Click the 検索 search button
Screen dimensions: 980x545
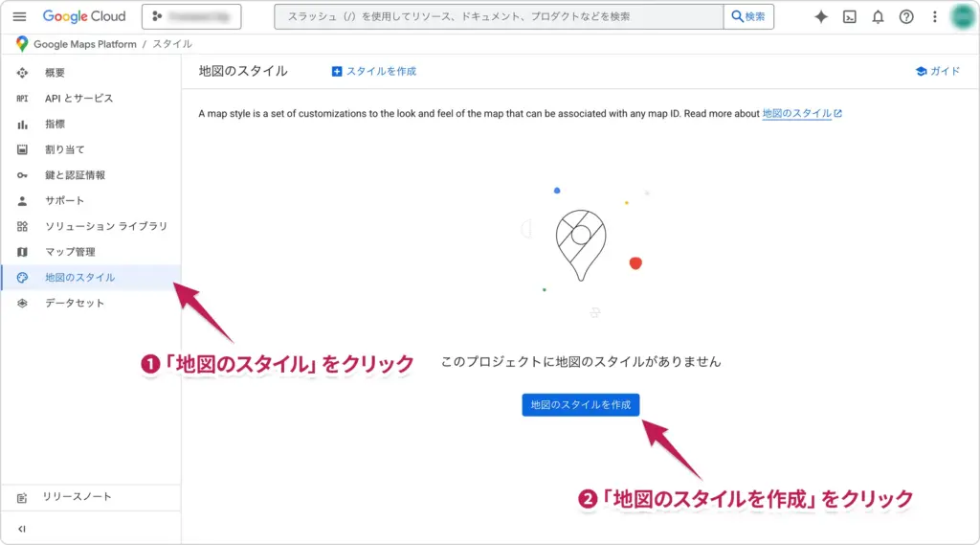(x=748, y=17)
